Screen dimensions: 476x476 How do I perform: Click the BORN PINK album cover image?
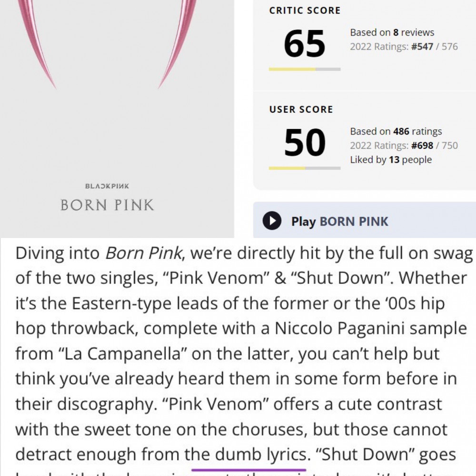point(117,119)
